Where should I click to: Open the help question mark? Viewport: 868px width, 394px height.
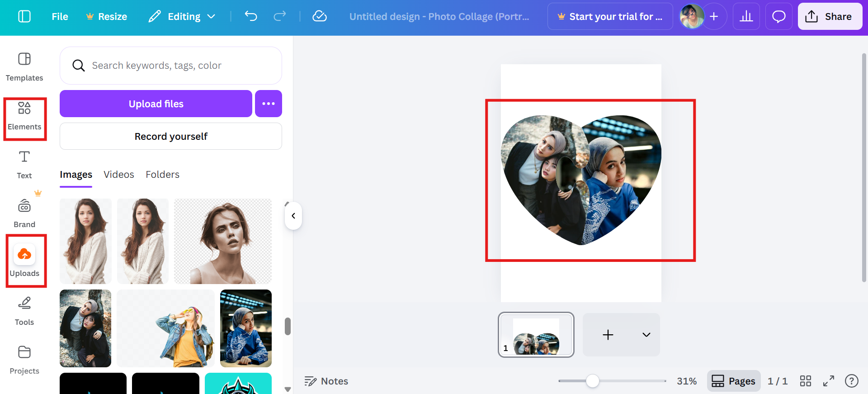click(x=852, y=381)
